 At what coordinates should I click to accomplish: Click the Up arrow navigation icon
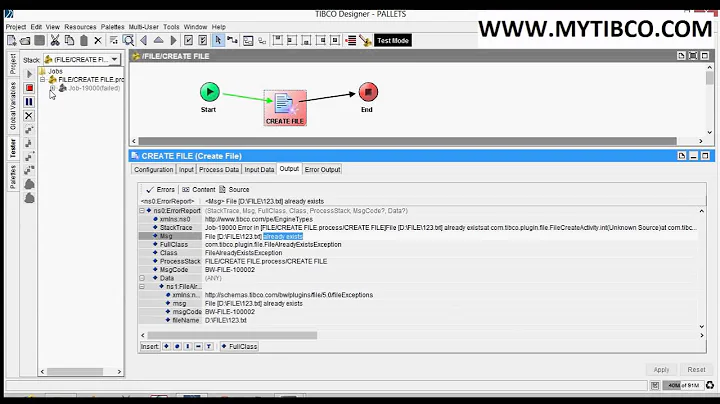tap(158, 40)
